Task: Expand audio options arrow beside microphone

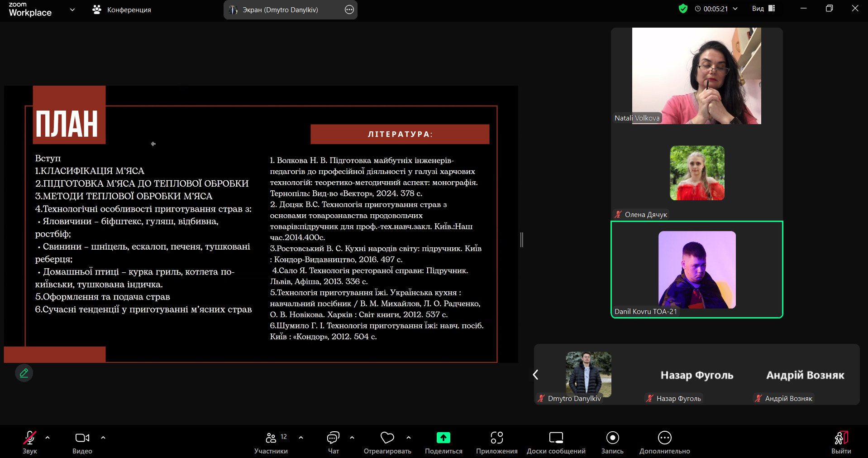Action: (48, 438)
